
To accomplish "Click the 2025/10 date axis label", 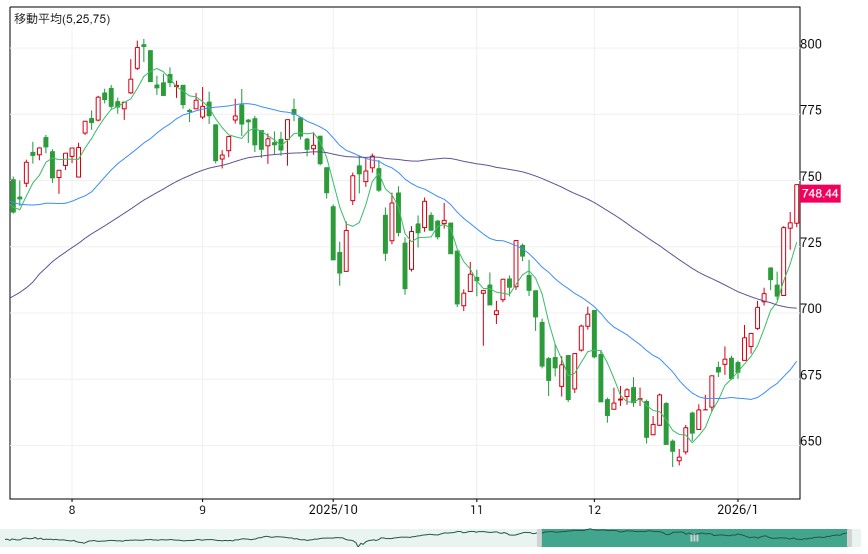I will [333, 509].
